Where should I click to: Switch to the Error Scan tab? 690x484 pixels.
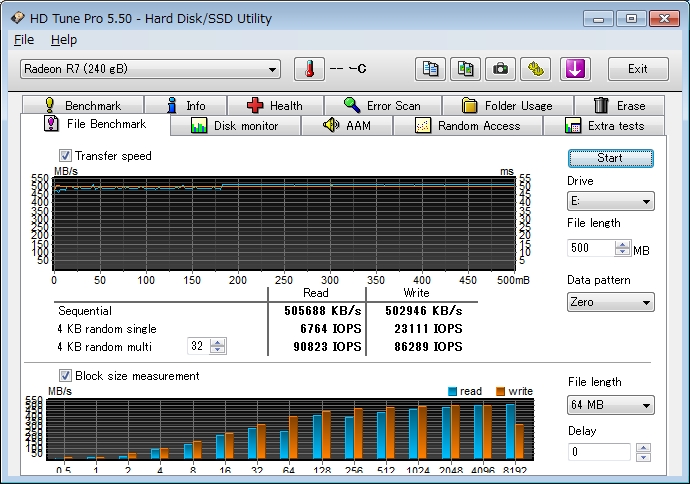[381, 105]
